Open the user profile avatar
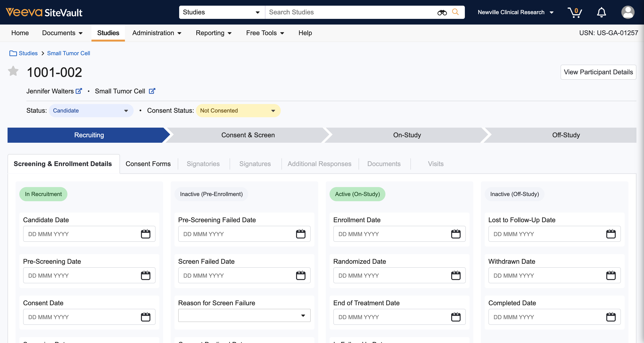The image size is (644, 343). [x=627, y=12]
